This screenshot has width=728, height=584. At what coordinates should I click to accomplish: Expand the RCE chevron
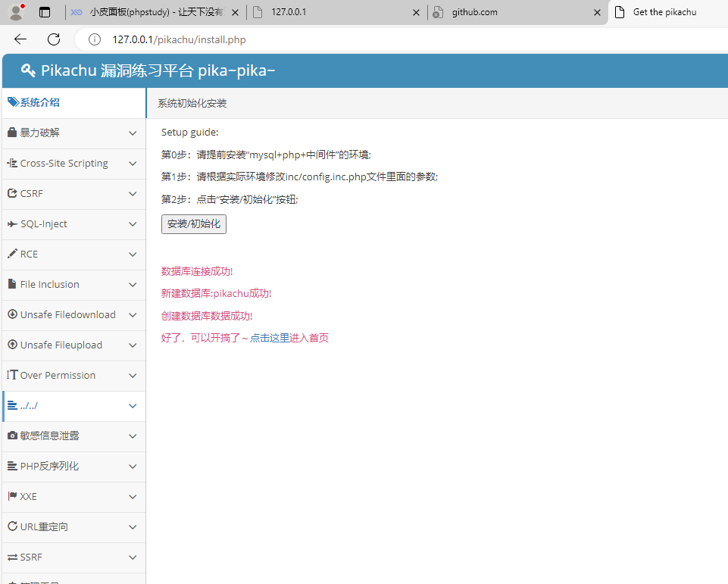tap(133, 255)
